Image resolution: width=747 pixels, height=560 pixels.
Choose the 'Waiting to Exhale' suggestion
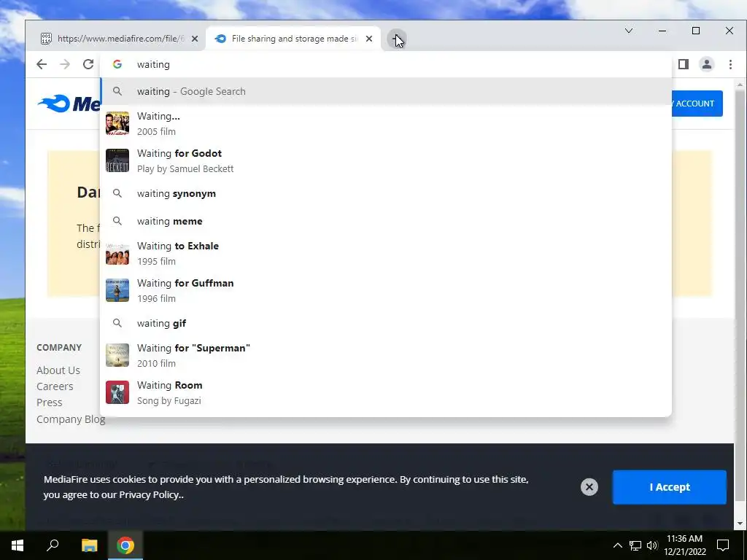(386, 253)
